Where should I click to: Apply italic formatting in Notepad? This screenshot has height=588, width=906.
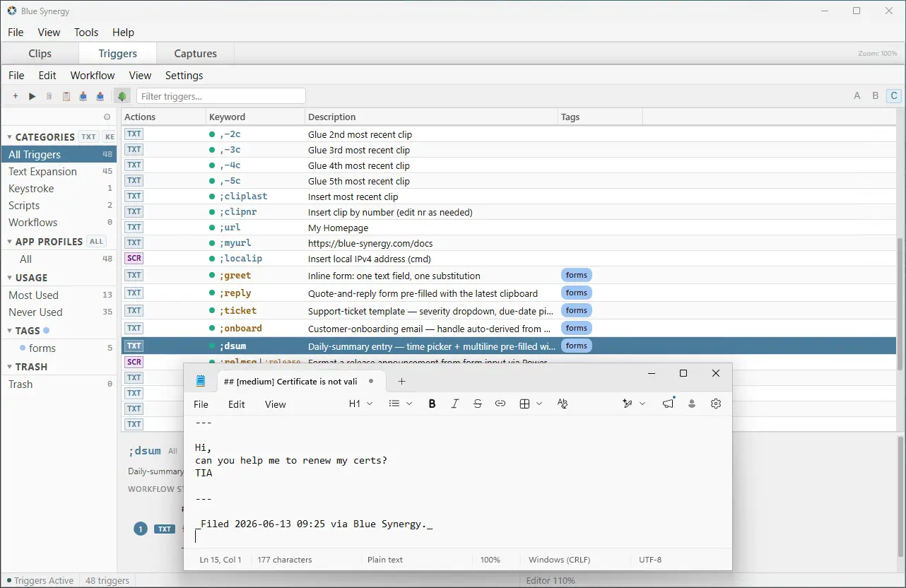coord(455,404)
